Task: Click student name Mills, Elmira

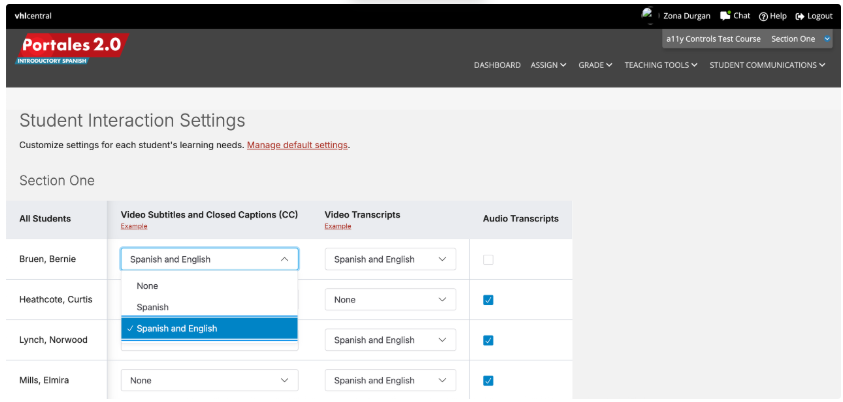Action: point(44,380)
